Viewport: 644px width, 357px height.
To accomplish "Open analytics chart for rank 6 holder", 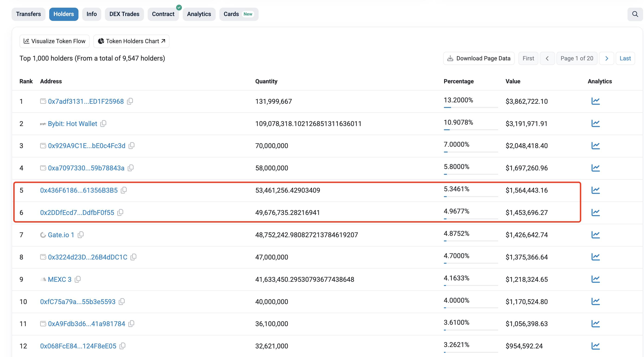I will 595,212.
